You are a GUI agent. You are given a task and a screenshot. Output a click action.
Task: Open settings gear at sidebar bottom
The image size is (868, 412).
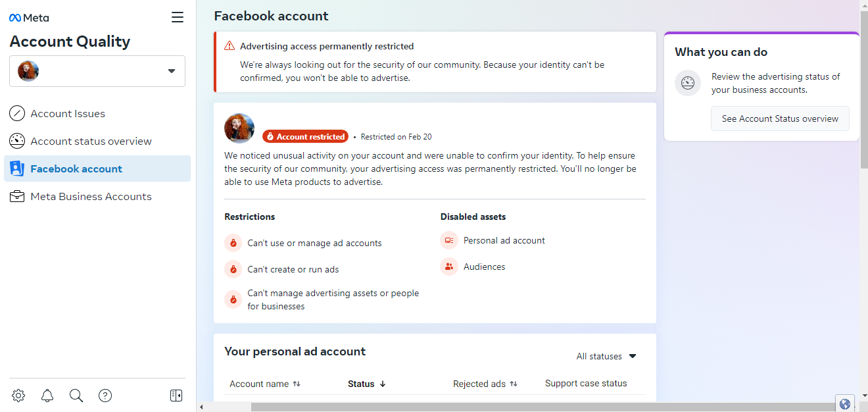(x=18, y=396)
